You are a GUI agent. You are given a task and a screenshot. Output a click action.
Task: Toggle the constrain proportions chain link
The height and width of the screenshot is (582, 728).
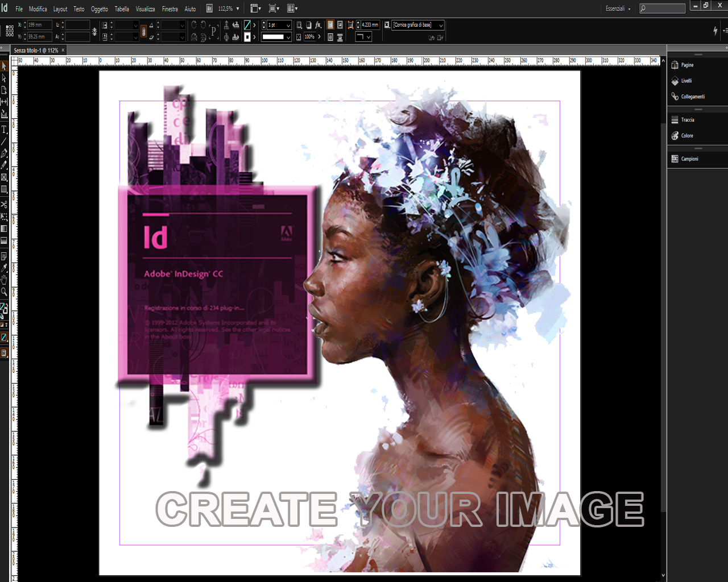[x=143, y=31]
